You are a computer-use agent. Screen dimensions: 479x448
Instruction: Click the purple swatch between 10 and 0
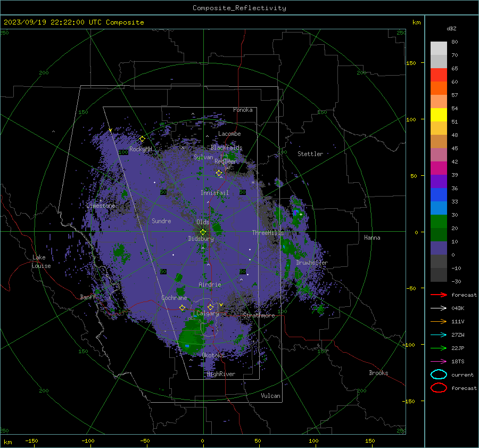coord(439,248)
